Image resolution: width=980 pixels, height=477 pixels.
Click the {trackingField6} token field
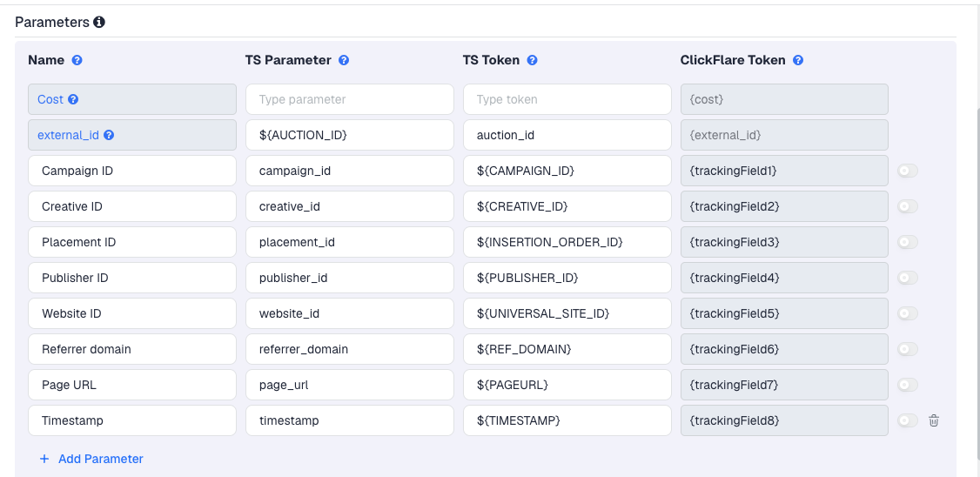click(x=784, y=349)
